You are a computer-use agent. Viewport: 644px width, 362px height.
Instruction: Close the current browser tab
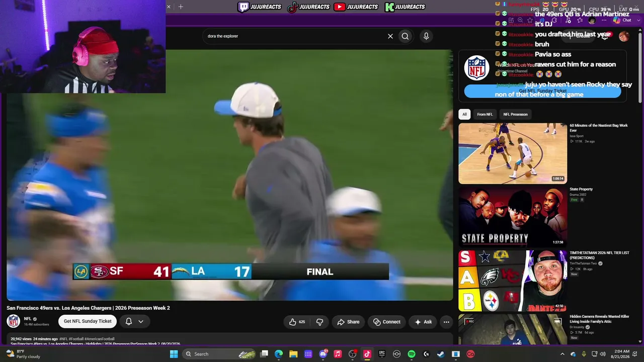tap(169, 7)
